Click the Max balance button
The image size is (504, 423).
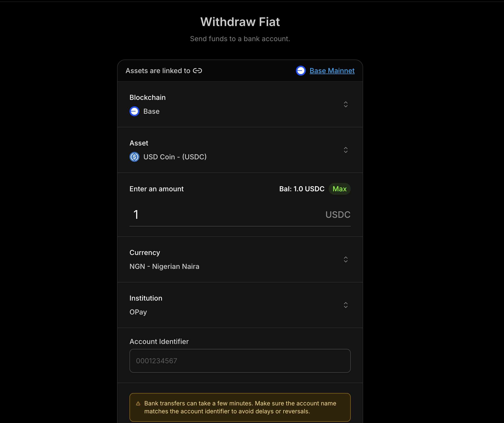tap(340, 189)
